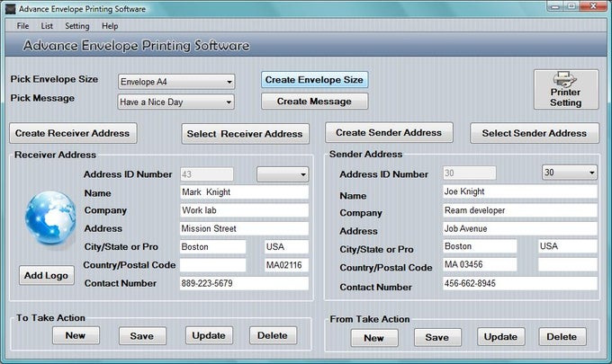Click the Create Message button
This screenshot has width=612, height=364.
tap(314, 102)
